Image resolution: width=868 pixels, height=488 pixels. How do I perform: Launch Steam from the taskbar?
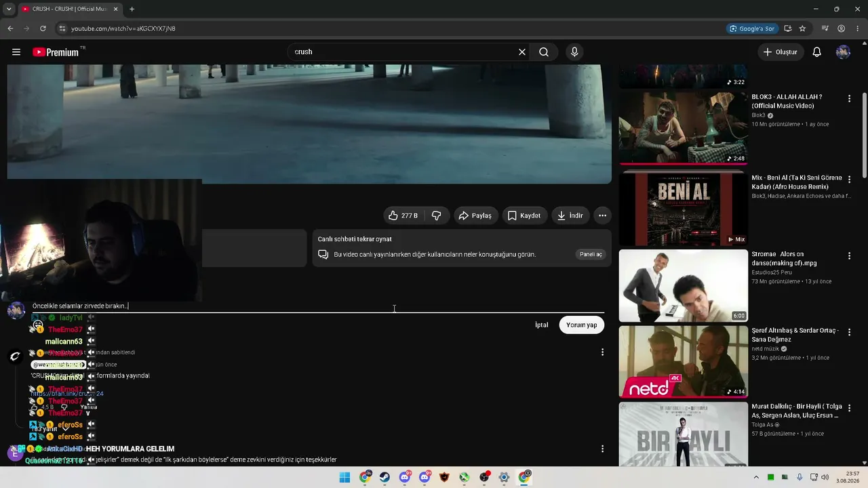click(x=384, y=477)
